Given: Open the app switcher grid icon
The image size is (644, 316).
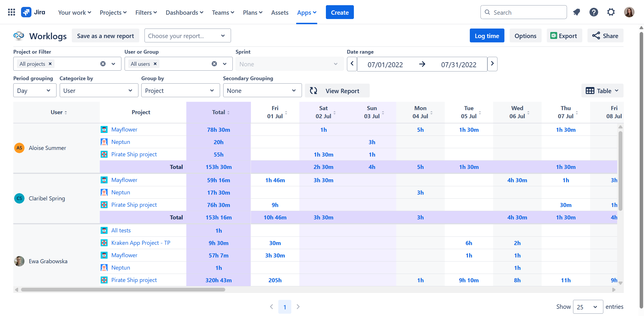Looking at the screenshot, I should 12,12.
